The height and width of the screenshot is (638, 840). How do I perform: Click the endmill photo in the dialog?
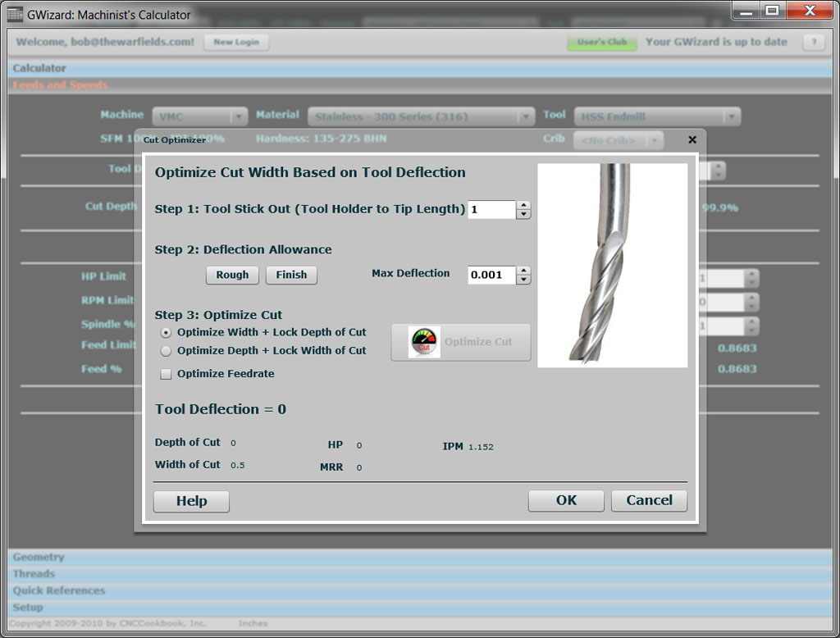tap(612, 264)
